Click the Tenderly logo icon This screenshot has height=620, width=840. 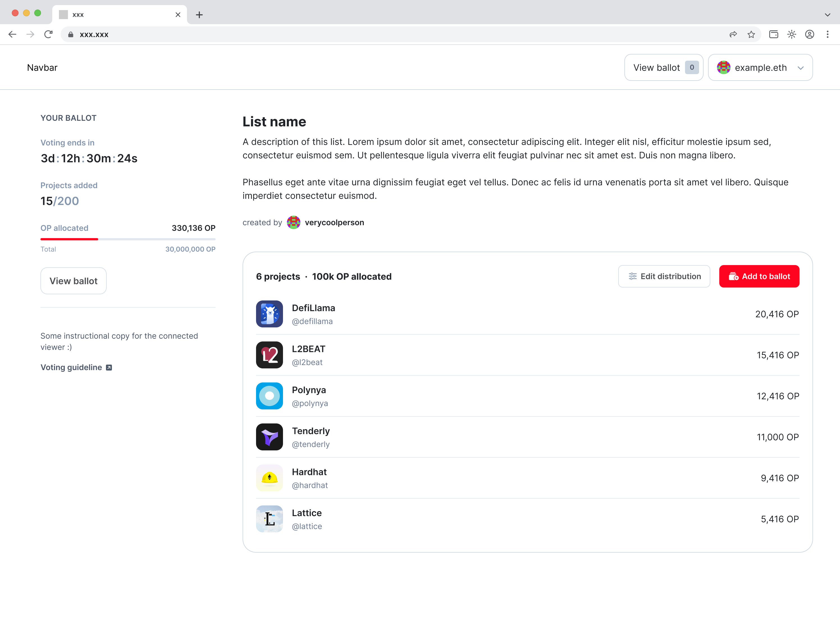tap(269, 437)
